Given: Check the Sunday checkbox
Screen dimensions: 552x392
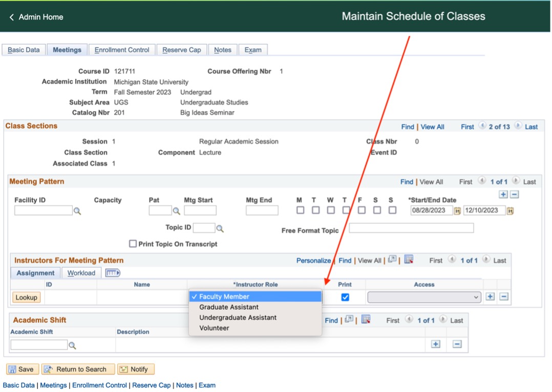Looking at the screenshot, I should (x=393, y=210).
